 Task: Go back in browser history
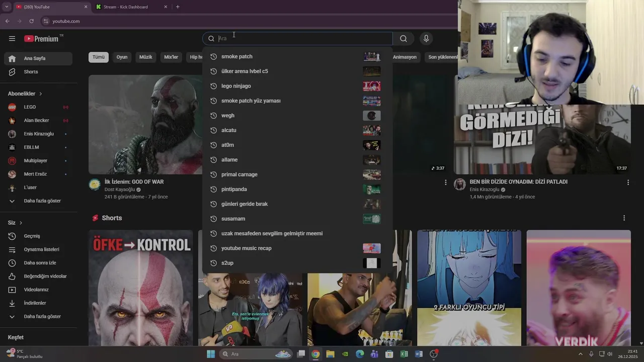click(x=7, y=21)
